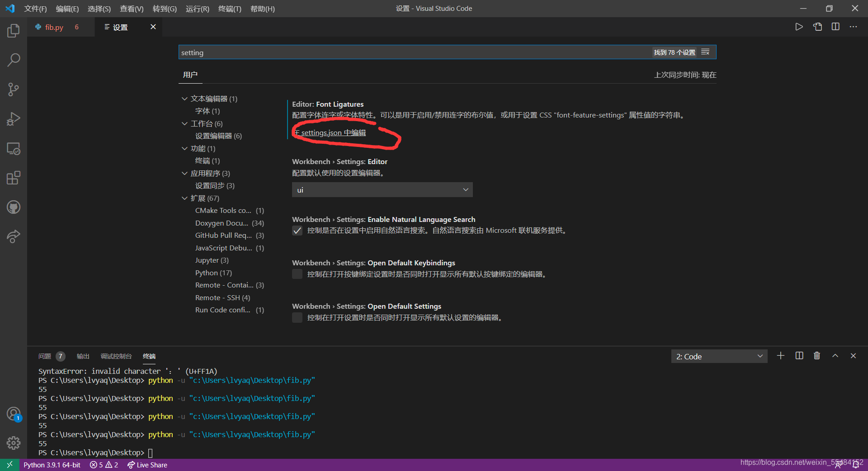
Task: Show errors and warnings from status bar
Action: click(x=104, y=465)
